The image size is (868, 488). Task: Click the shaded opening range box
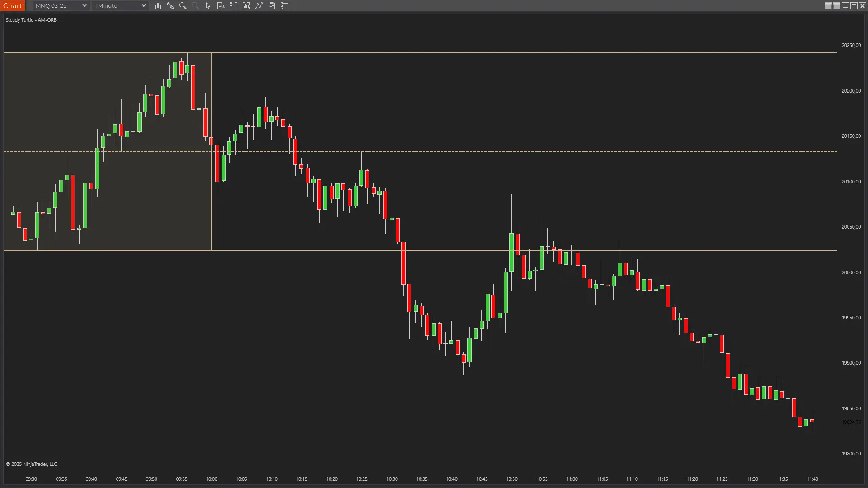[x=108, y=151]
